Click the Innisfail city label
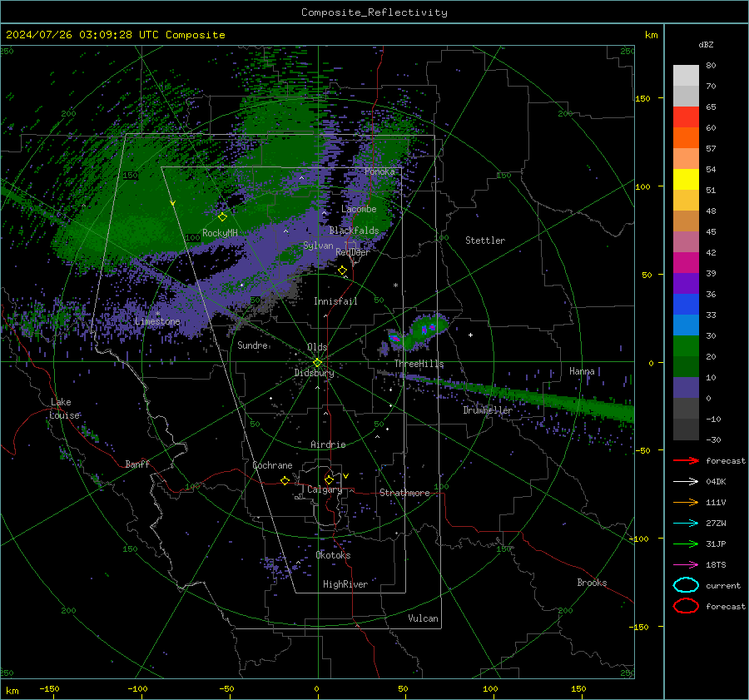This screenshot has width=749, height=700. click(335, 301)
